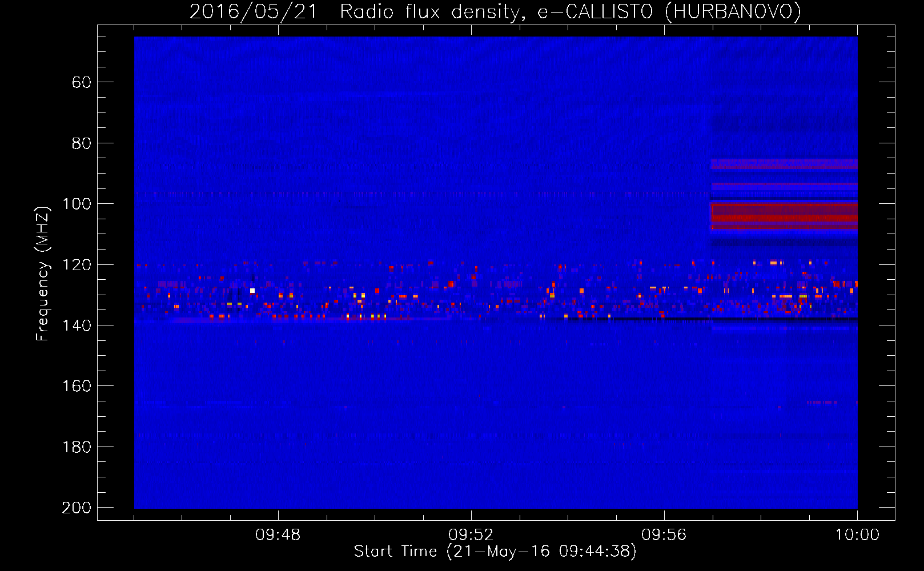Click the 09:48 time tick label
This screenshot has height=571, width=924.
point(278,535)
